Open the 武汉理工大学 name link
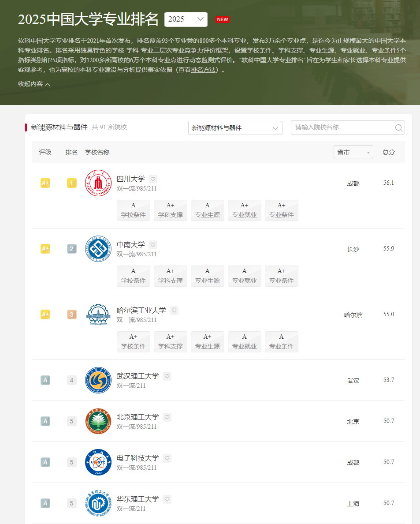Image resolution: width=420 pixels, height=524 pixels. (138, 376)
